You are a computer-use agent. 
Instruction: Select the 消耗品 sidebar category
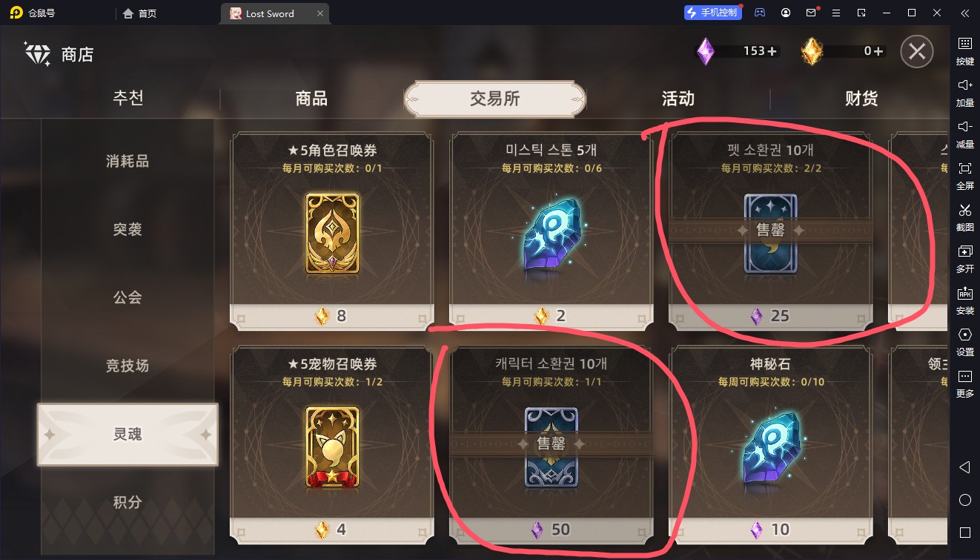[x=128, y=161]
